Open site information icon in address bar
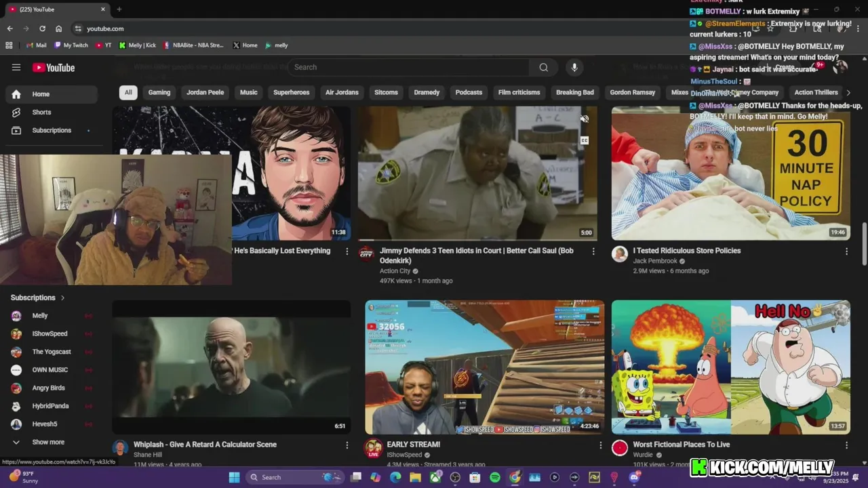 [78, 28]
